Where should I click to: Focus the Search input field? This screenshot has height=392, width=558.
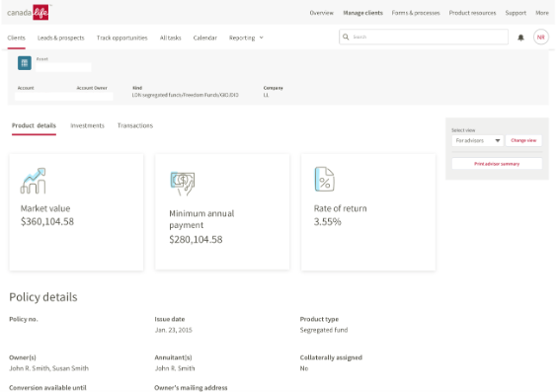(x=424, y=37)
